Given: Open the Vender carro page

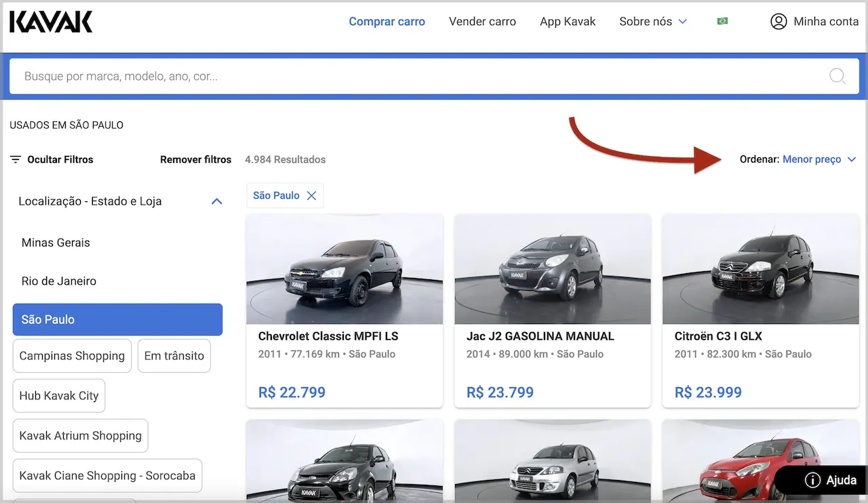Looking at the screenshot, I should pyautogui.click(x=482, y=22).
